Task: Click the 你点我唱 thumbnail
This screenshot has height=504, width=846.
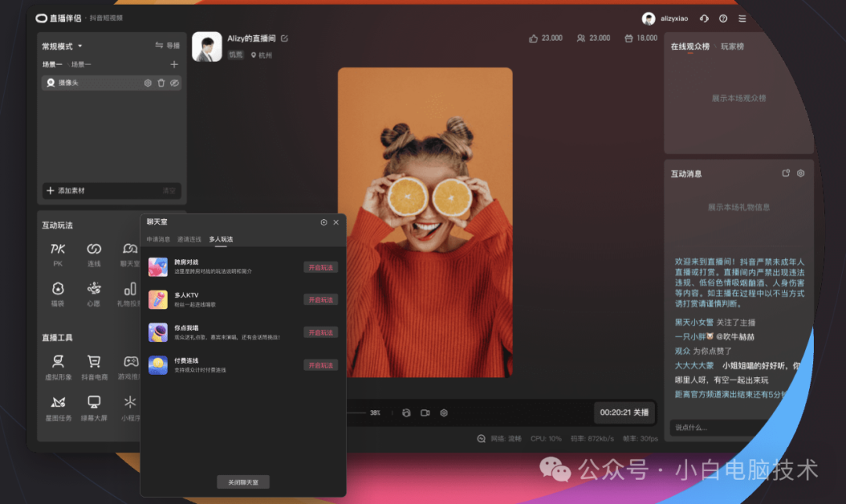Action: click(158, 333)
